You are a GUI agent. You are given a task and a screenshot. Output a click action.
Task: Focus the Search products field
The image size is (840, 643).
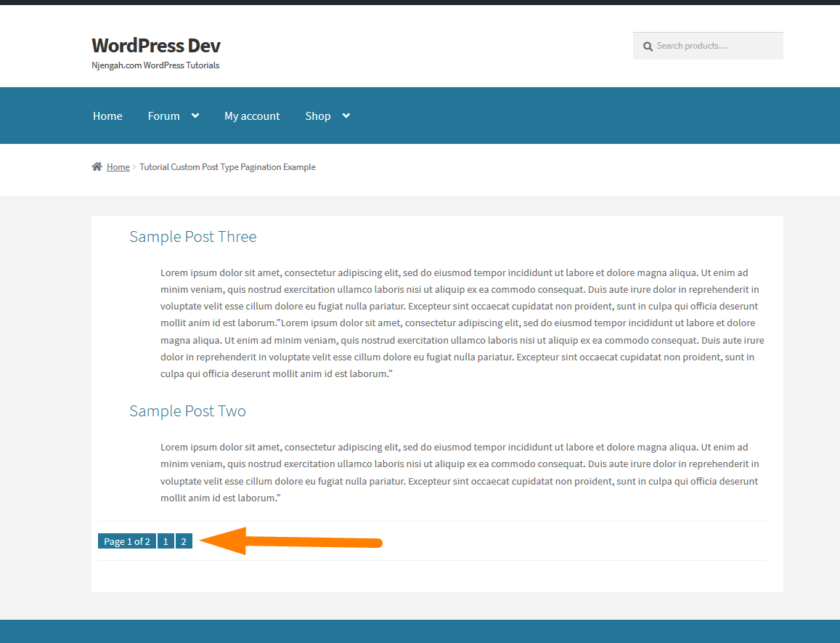[708, 46]
